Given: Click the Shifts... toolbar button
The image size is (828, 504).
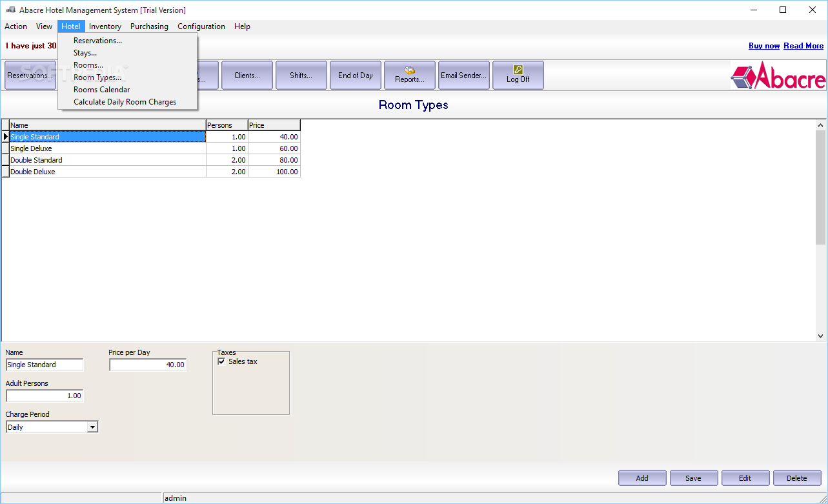Looking at the screenshot, I should pyautogui.click(x=301, y=75).
